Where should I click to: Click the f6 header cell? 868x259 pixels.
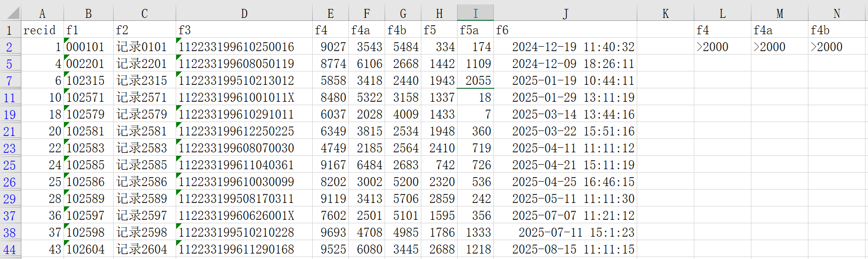[565, 30]
